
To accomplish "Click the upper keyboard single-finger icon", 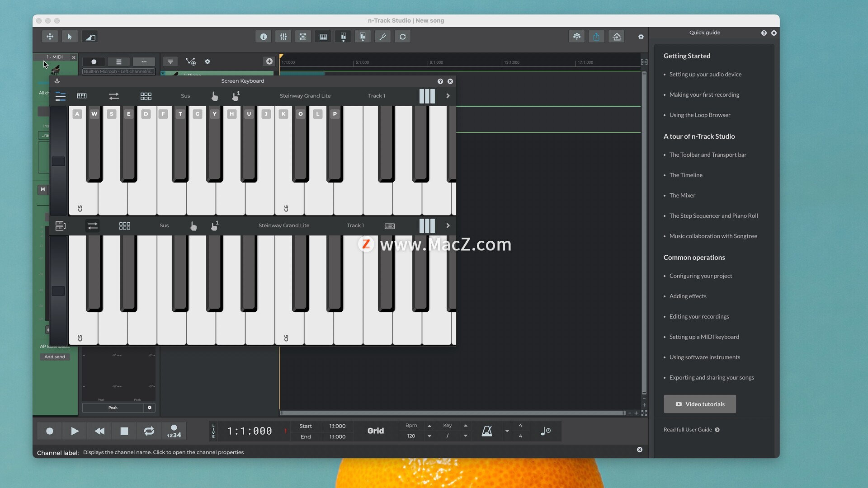I will click(236, 96).
